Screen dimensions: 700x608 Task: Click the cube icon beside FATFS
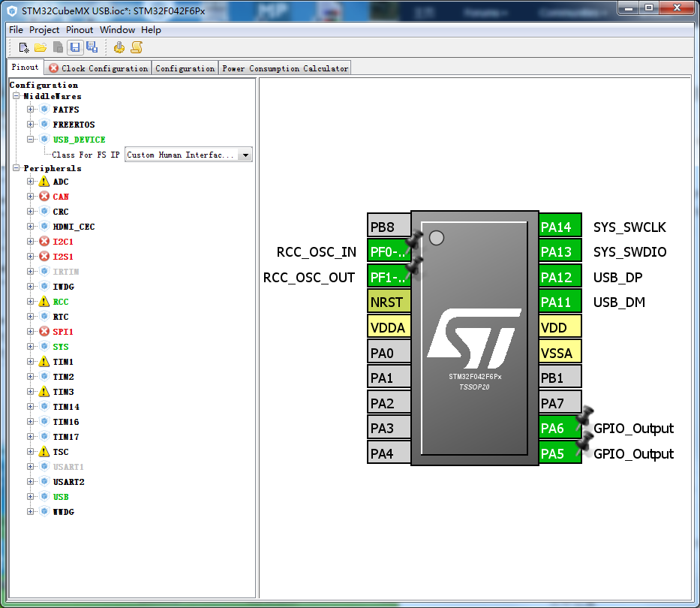coord(44,110)
